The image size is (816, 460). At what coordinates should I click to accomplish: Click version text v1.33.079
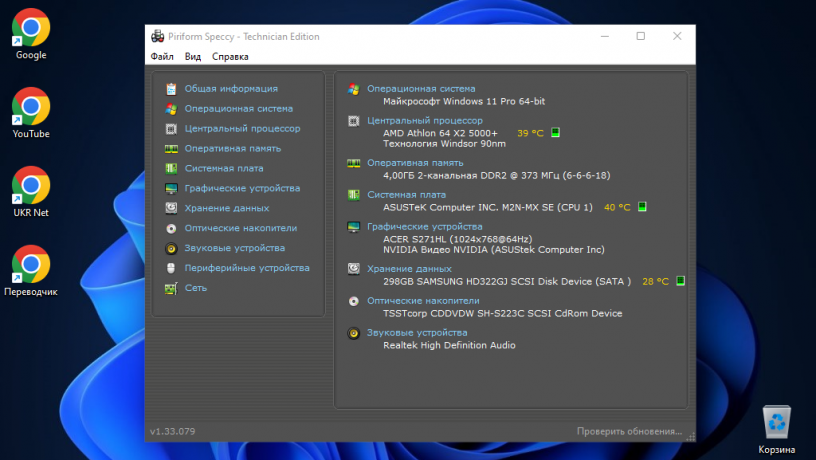click(x=172, y=431)
